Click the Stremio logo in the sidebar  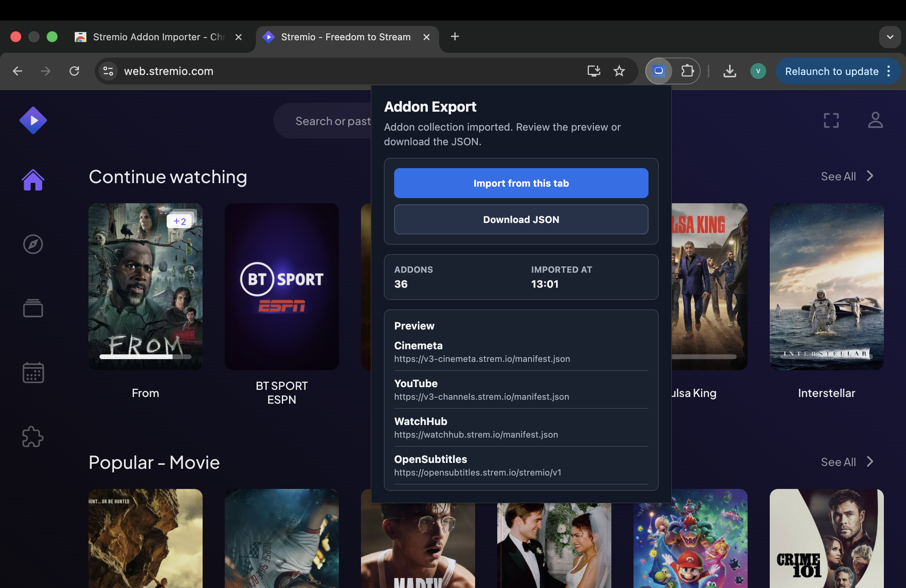pyautogui.click(x=33, y=120)
